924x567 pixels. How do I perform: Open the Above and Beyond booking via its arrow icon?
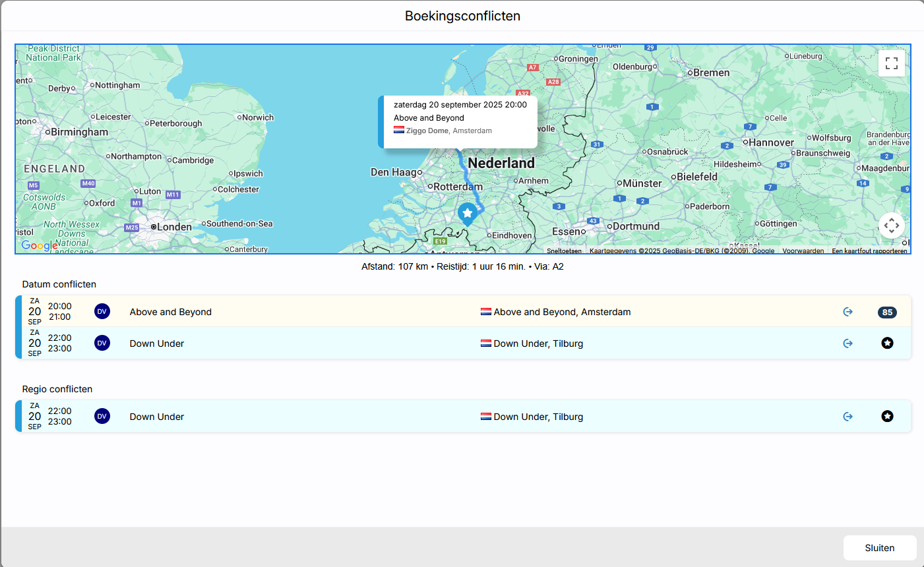point(848,312)
